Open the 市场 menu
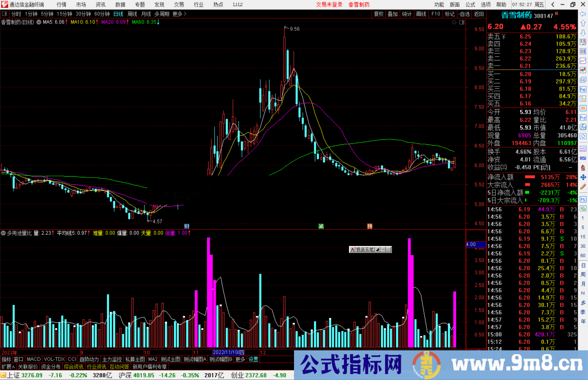 81,5
